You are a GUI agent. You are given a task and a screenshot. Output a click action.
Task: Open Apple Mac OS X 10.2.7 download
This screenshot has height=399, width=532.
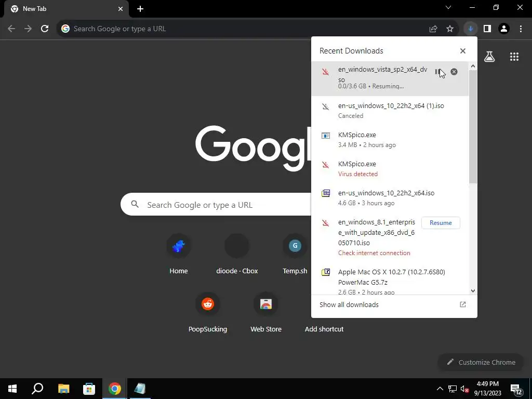(390, 281)
